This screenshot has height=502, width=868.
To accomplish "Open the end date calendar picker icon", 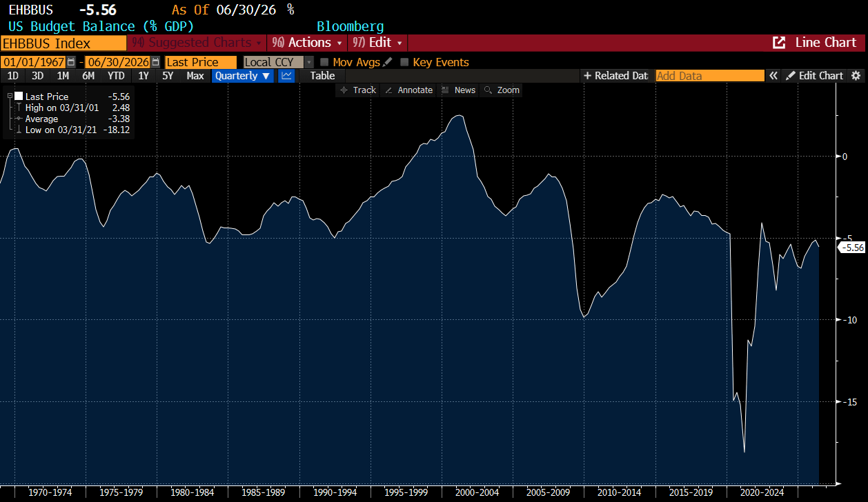I will tap(155, 62).
